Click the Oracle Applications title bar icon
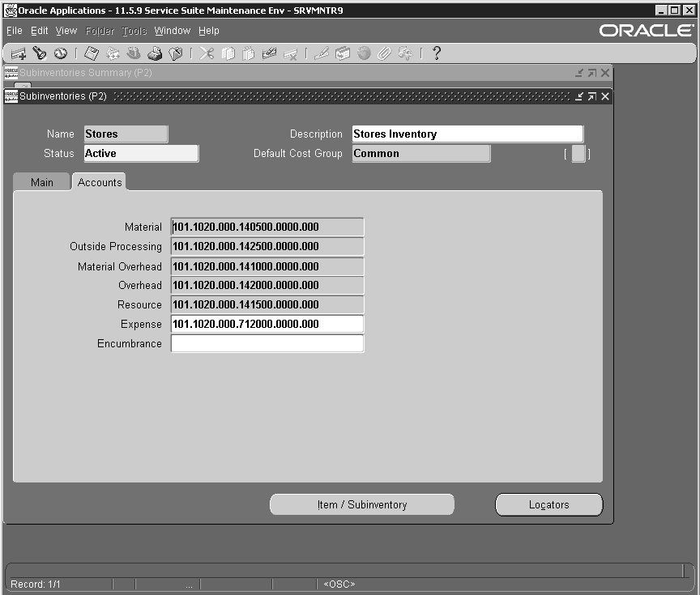 (x=10, y=11)
